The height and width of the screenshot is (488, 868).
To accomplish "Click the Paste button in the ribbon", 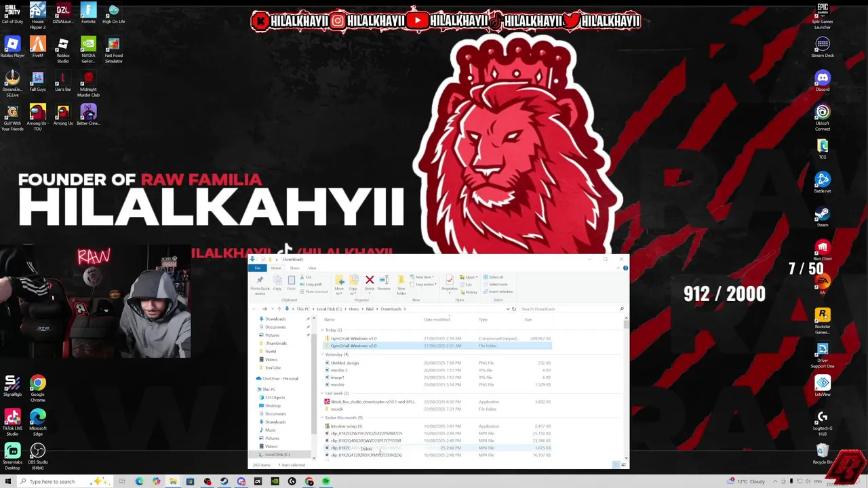I will coord(292,283).
